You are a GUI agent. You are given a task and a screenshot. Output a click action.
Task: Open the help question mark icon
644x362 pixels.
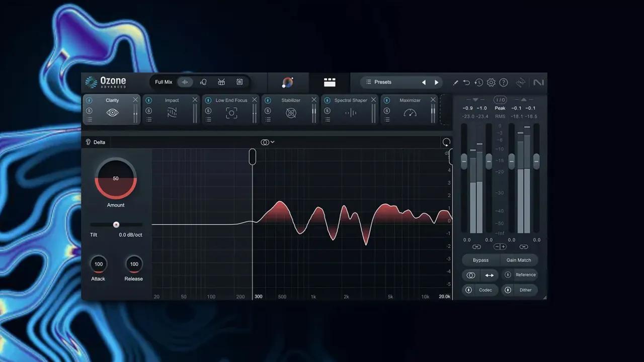503,82
